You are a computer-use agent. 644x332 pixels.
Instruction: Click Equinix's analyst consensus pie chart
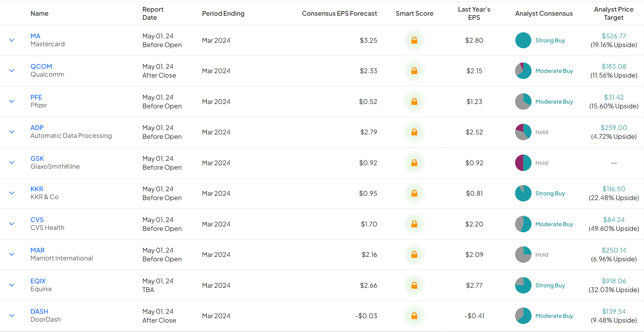tap(523, 285)
